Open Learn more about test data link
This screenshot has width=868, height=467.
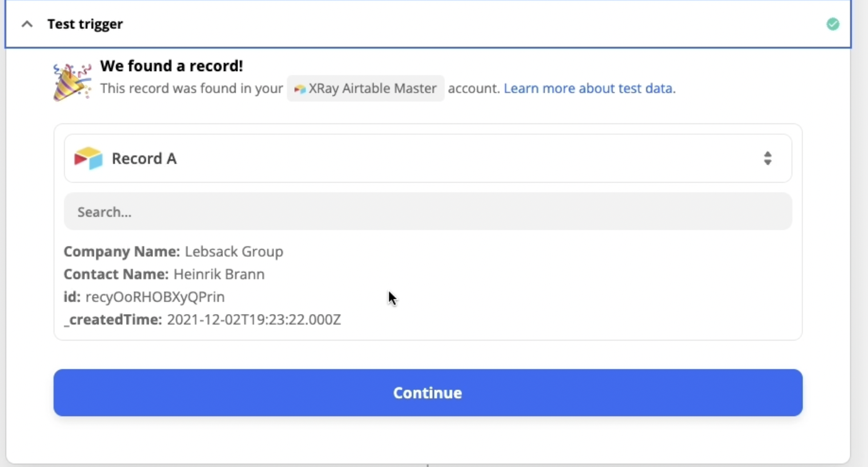[x=590, y=89]
